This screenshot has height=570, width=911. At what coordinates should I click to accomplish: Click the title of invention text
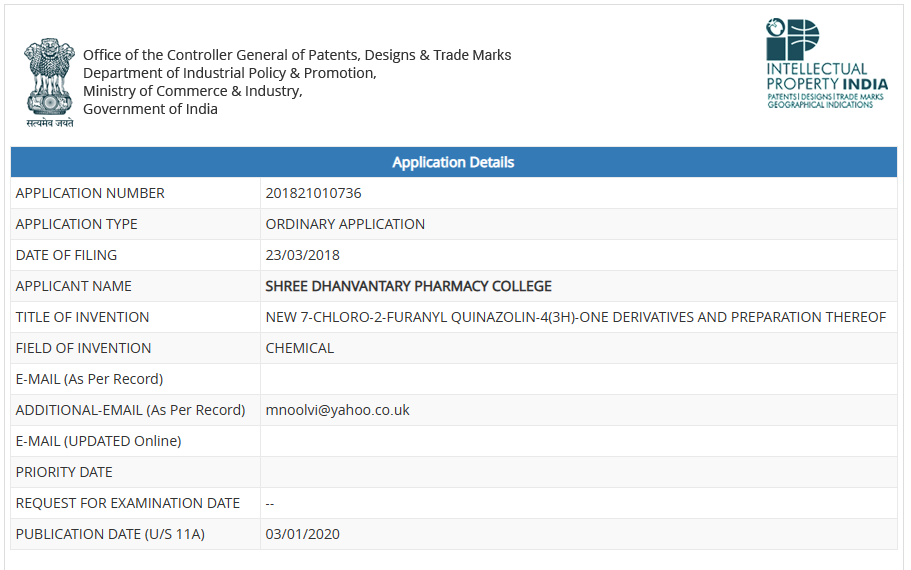tap(575, 317)
